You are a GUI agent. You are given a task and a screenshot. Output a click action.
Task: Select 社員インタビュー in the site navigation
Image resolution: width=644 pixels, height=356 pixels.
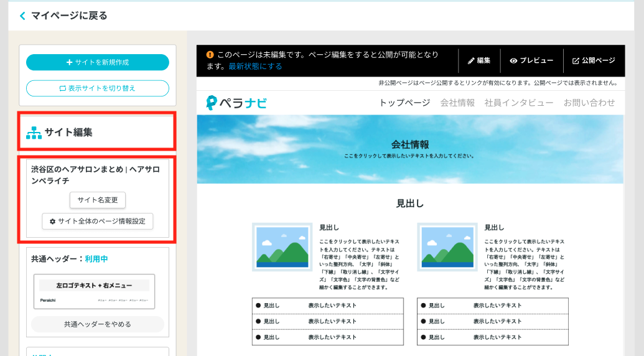pyautogui.click(x=519, y=103)
